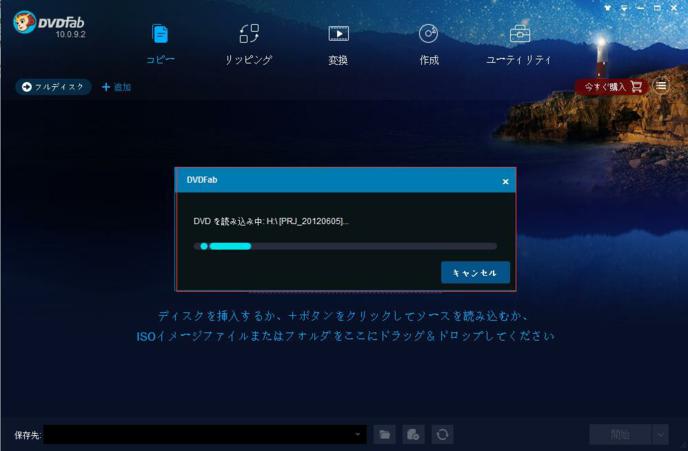Click the refresh icon in bottom bar
Viewport: 688px width, 451px height.
(442, 434)
